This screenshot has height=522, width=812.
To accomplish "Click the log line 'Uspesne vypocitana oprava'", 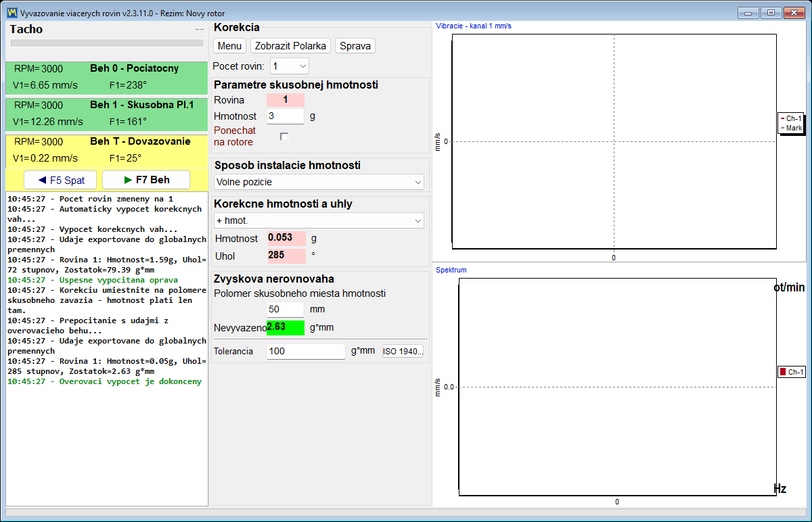I will tap(93, 279).
